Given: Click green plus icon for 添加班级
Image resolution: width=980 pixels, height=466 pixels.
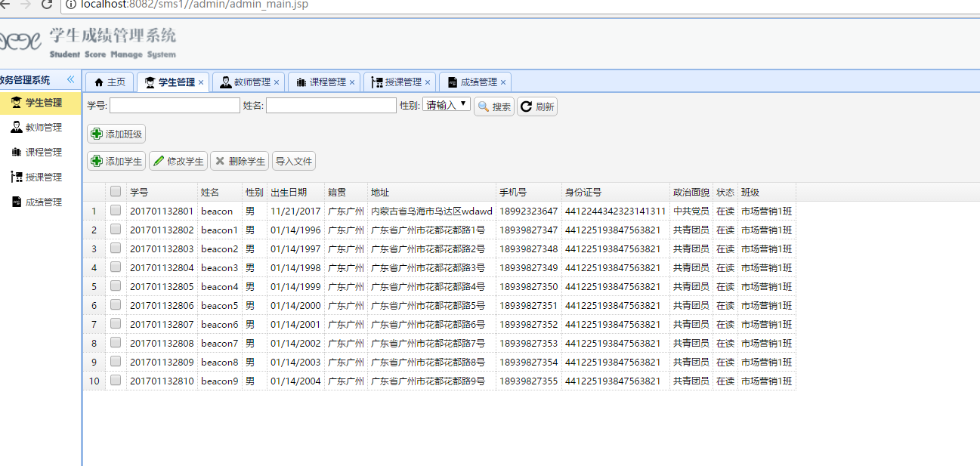Looking at the screenshot, I should (x=97, y=134).
